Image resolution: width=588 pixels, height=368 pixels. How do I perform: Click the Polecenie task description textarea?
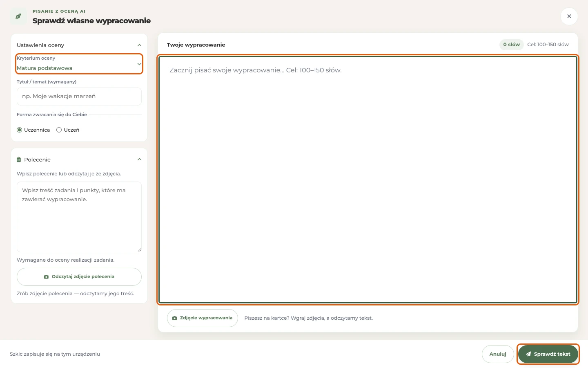(79, 217)
